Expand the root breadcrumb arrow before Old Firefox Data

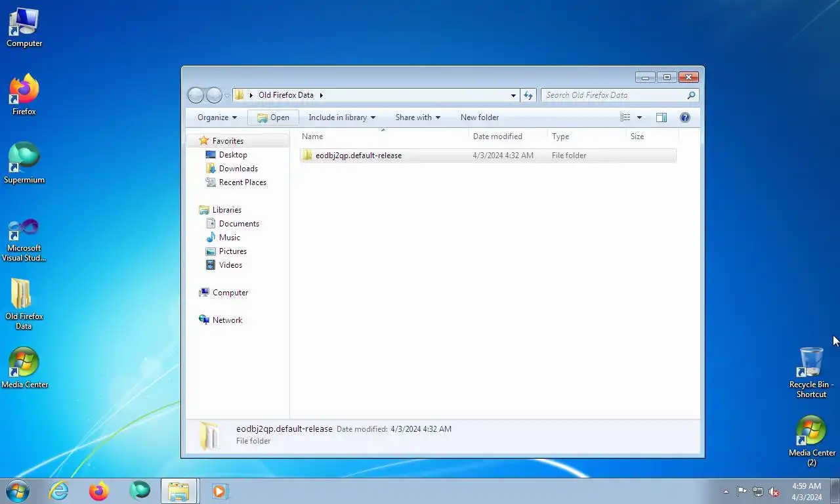pos(251,95)
